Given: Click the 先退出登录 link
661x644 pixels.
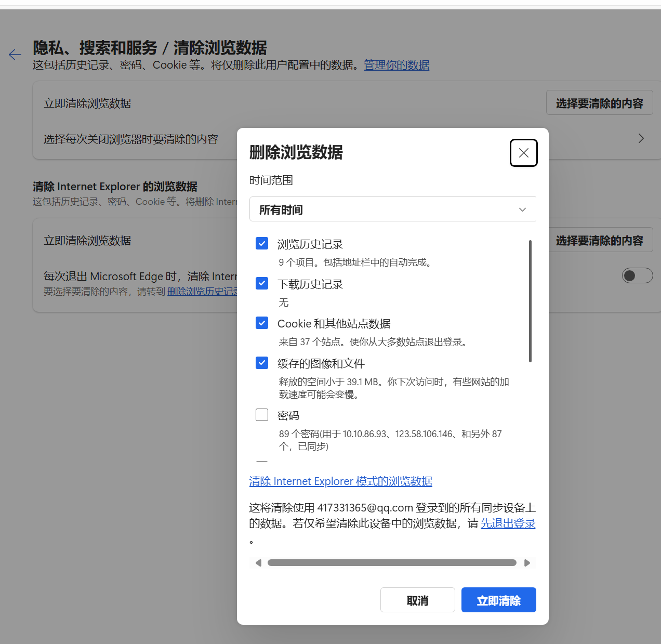Looking at the screenshot, I should [x=508, y=523].
